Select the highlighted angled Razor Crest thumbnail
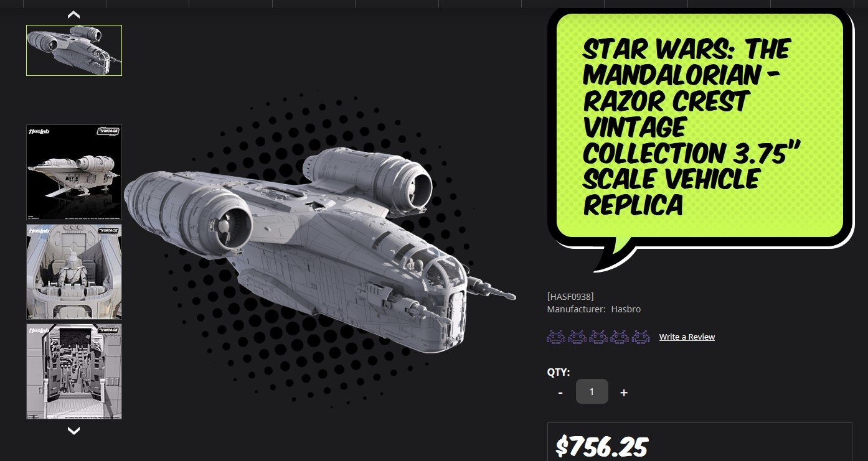Screen dimensions: 868x461 point(74,50)
